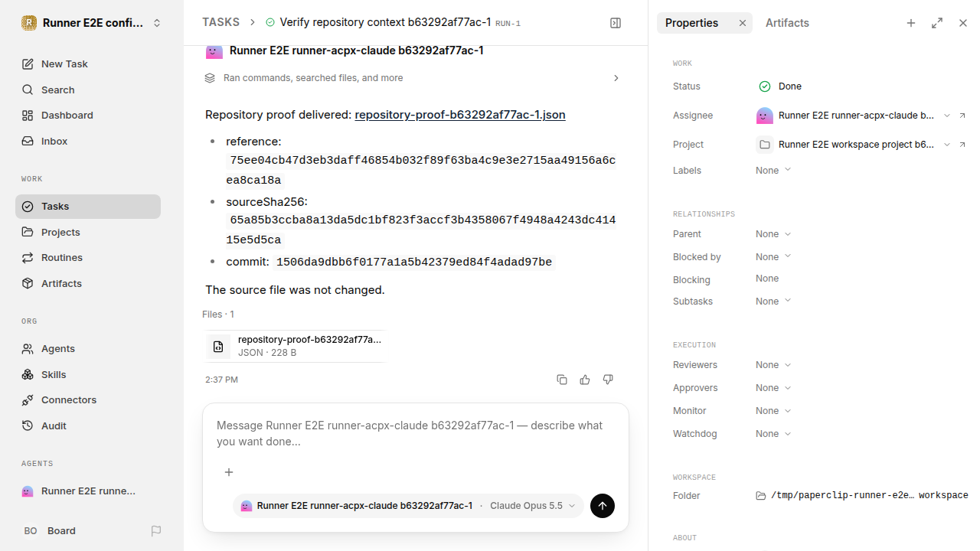This screenshot has width=980, height=551.
Task: Open the workspace switcher Runner E2E confi...
Action: point(92,23)
